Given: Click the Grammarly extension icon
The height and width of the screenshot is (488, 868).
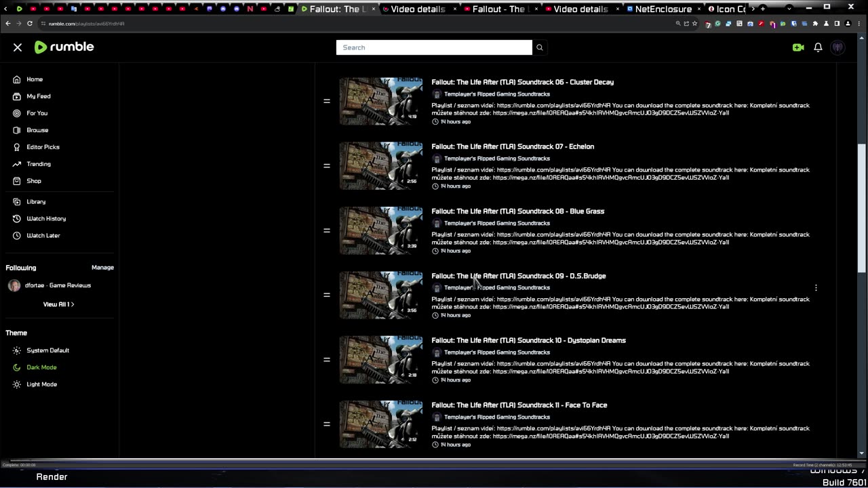Looking at the screenshot, I should point(717,24).
